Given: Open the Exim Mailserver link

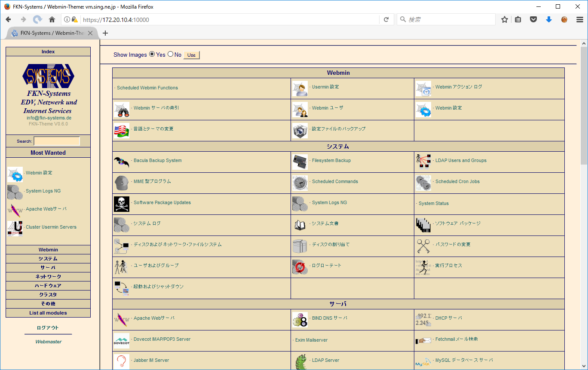Looking at the screenshot, I should pos(311,340).
